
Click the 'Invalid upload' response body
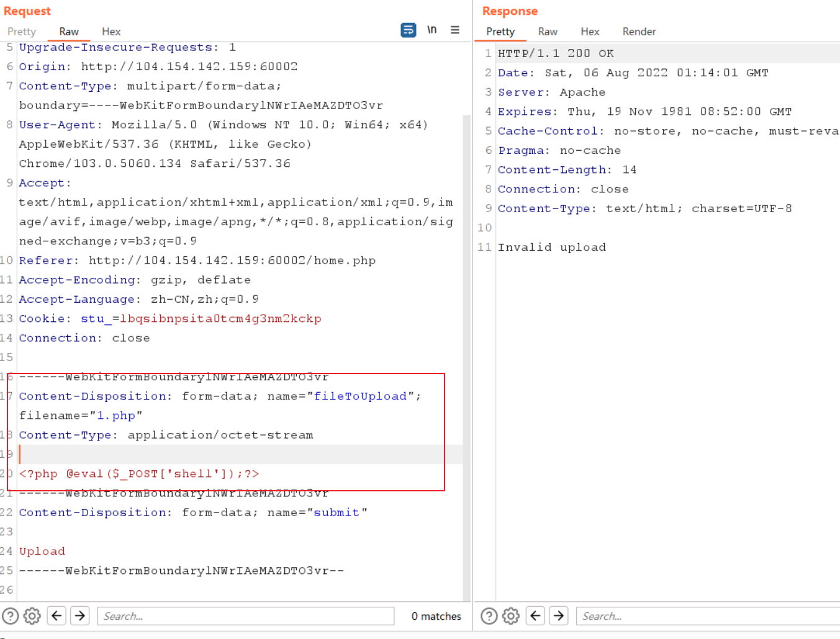[552, 247]
